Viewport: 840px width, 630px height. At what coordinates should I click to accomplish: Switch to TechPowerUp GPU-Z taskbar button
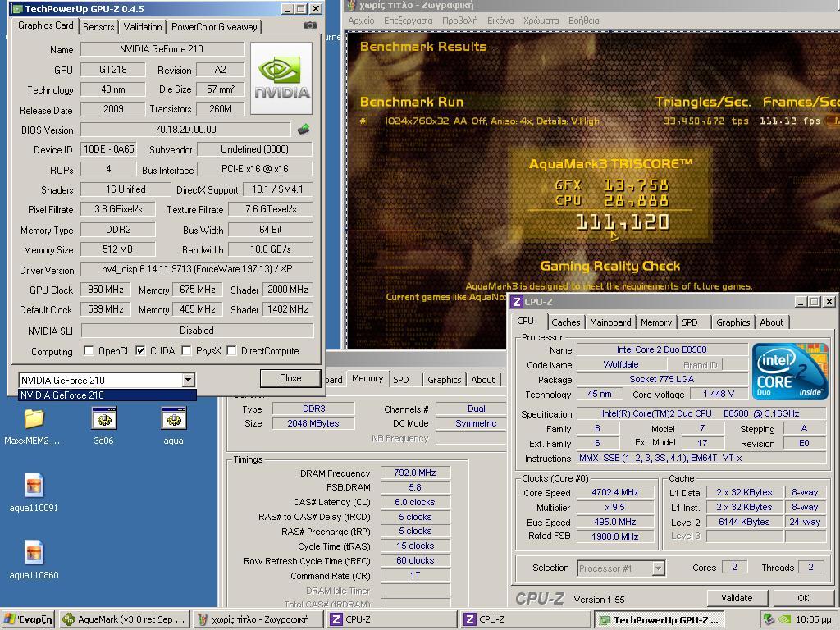660,619
